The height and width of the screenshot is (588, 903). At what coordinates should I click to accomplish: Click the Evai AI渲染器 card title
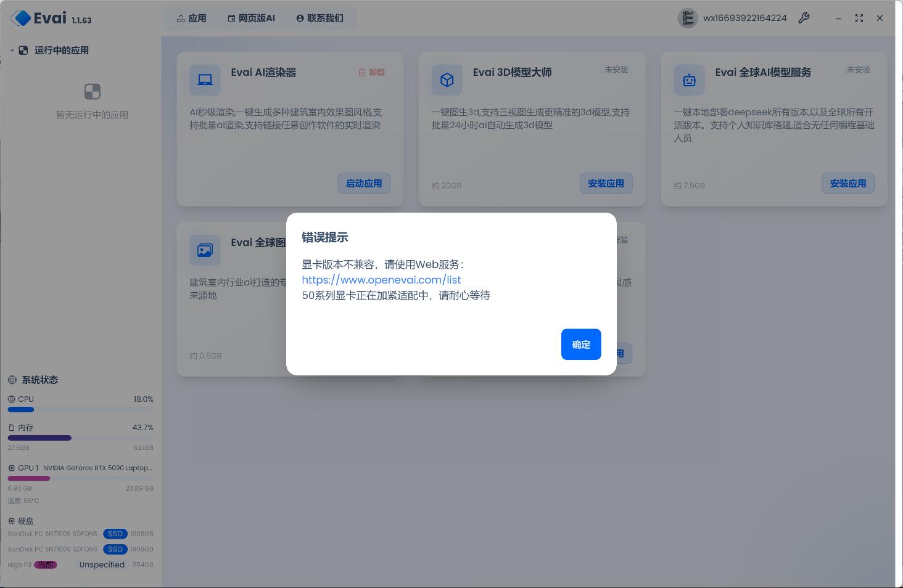pos(263,72)
